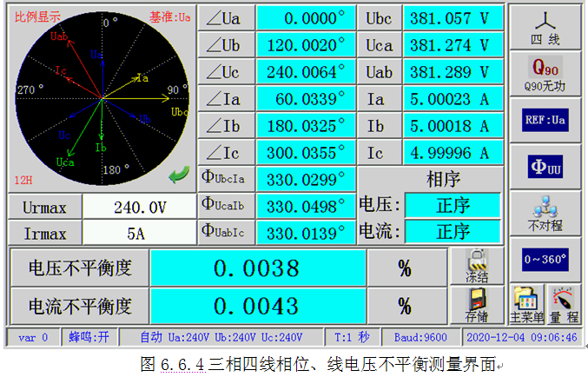Click the 冻结 freeze lock icon
Viewport: 588px width, 377px height.
(x=477, y=266)
